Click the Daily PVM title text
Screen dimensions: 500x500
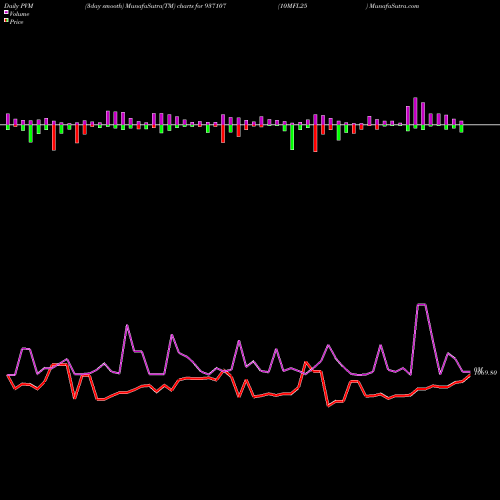pyautogui.click(x=19, y=6)
